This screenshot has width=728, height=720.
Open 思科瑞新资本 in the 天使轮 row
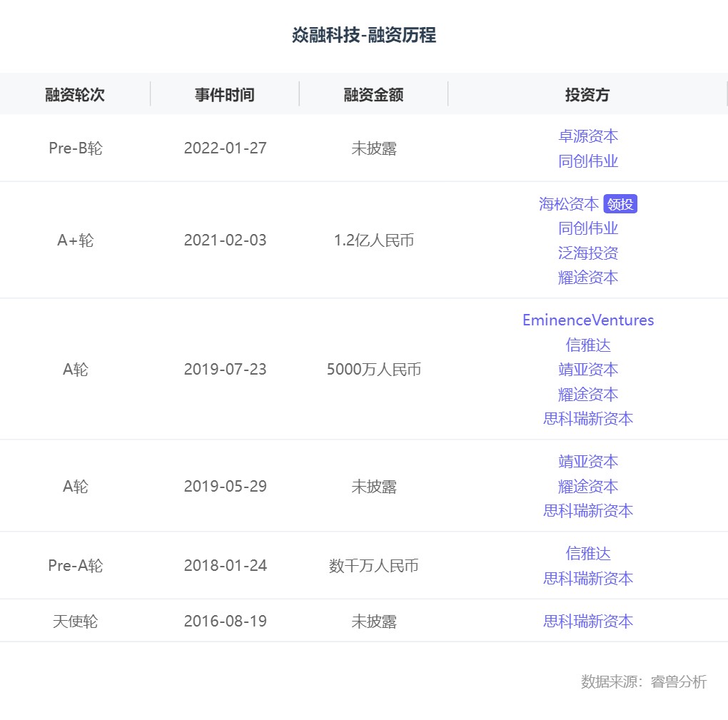[x=587, y=622]
